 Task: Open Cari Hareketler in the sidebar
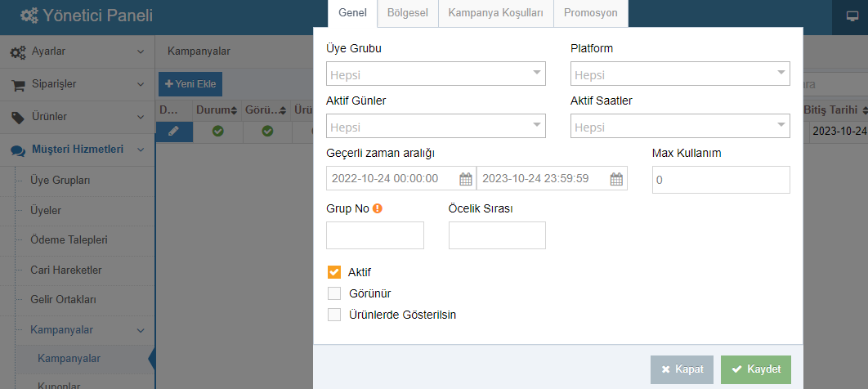66,271
